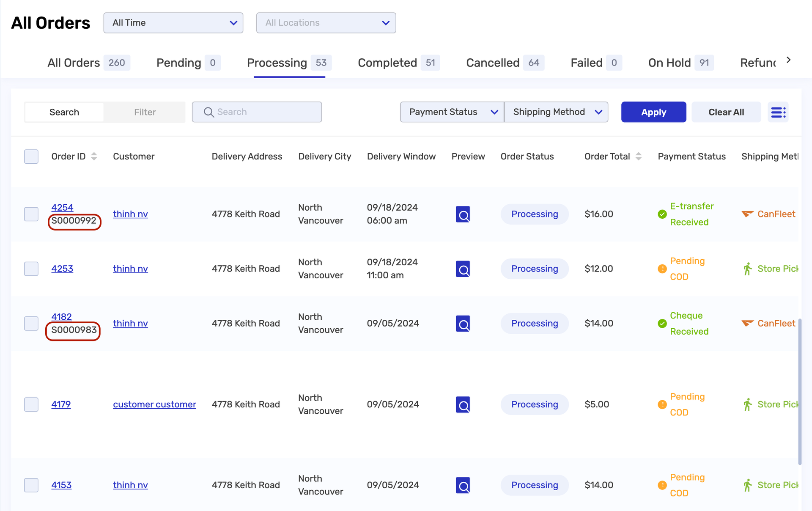Select checkbox for order 4182
This screenshot has height=511, width=812.
coord(31,323)
